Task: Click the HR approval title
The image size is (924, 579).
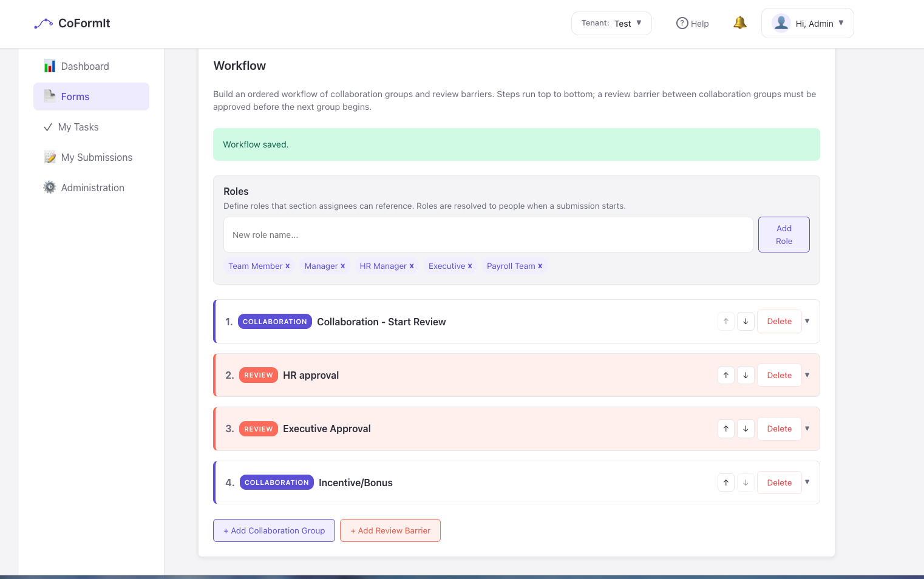Action: pyautogui.click(x=311, y=375)
